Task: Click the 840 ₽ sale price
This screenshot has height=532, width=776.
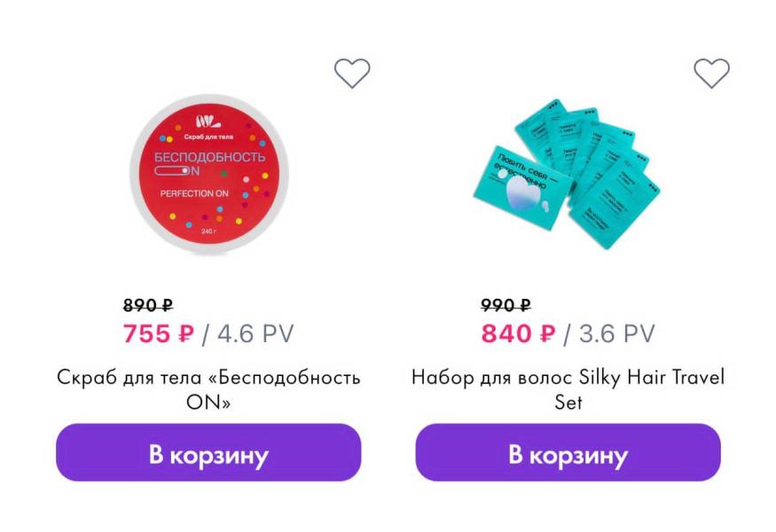Action: (x=518, y=334)
